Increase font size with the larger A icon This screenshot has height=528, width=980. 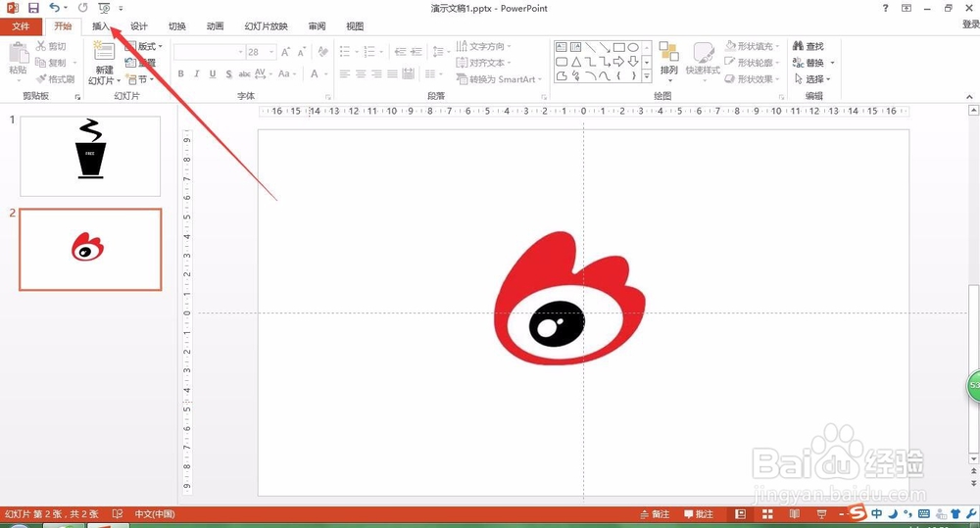285,52
